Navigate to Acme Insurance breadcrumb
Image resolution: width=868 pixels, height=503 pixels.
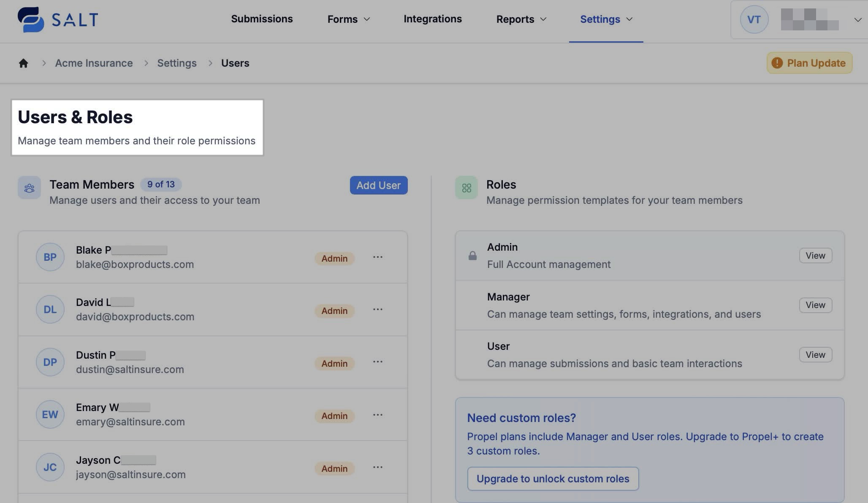[x=94, y=63]
